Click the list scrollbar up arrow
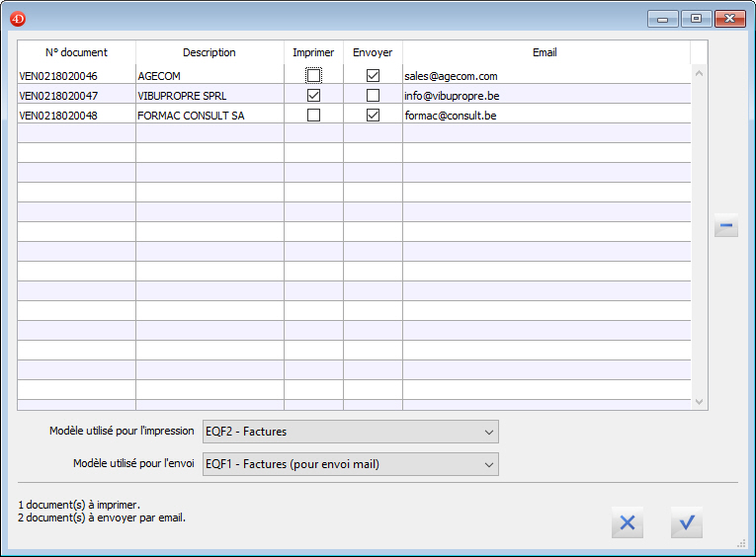 tap(700, 72)
